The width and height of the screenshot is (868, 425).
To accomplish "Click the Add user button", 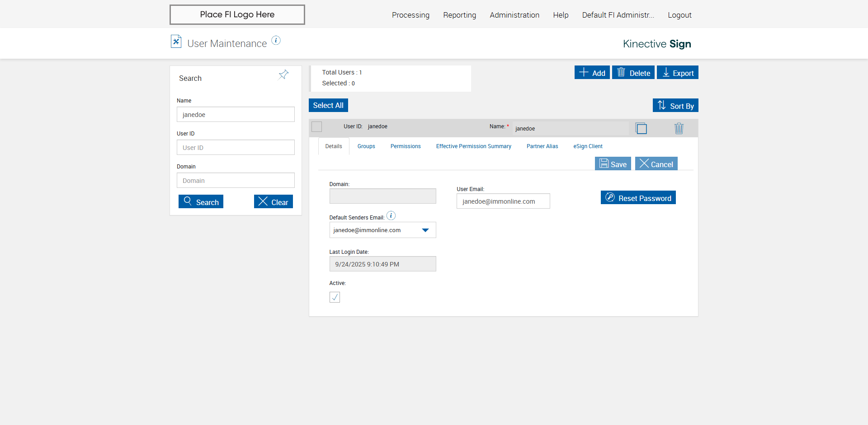I will pyautogui.click(x=592, y=72).
